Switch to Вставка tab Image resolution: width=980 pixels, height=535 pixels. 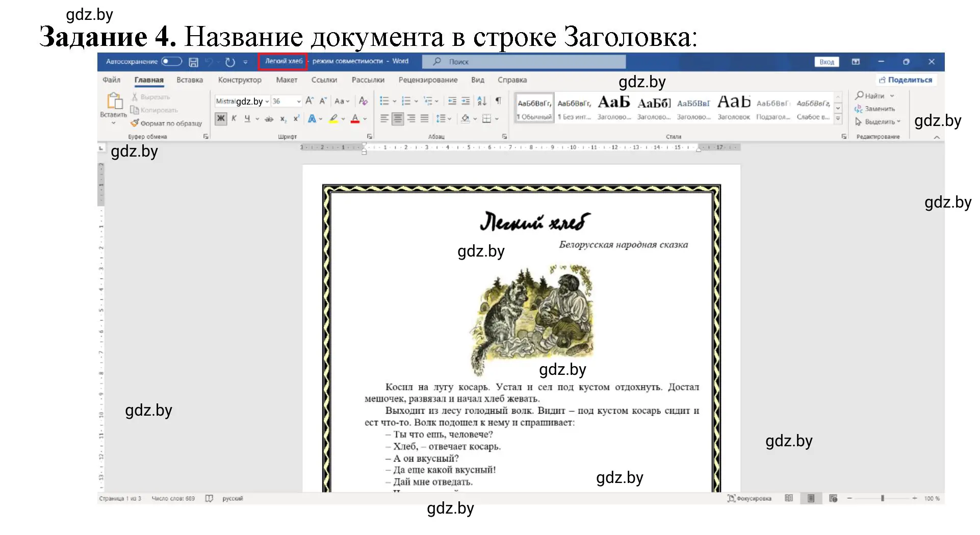click(190, 80)
